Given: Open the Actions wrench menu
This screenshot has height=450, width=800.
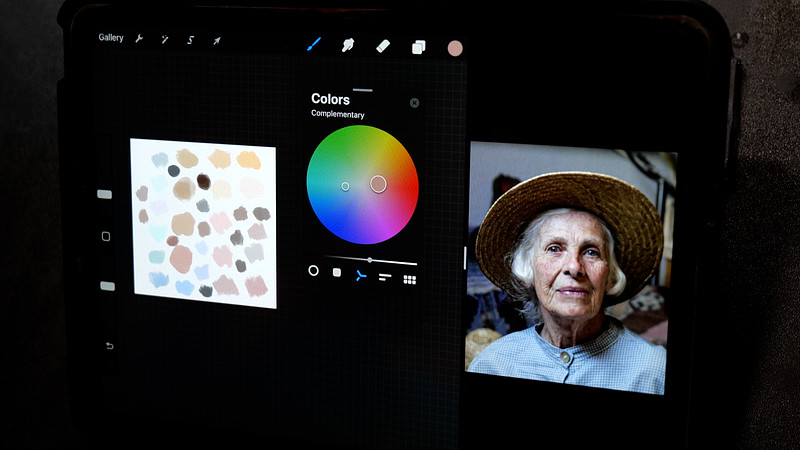Looking at the screenshot, I should (x=139, y=39).
